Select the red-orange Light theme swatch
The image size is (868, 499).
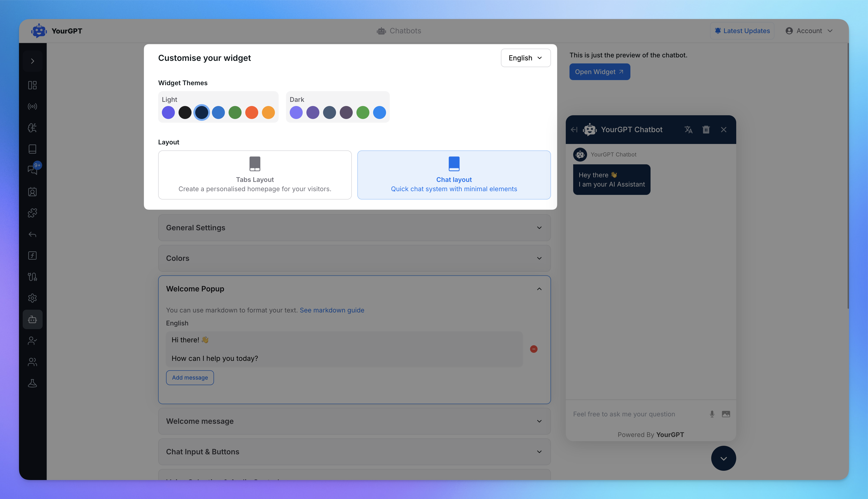[x=252, y=112]
